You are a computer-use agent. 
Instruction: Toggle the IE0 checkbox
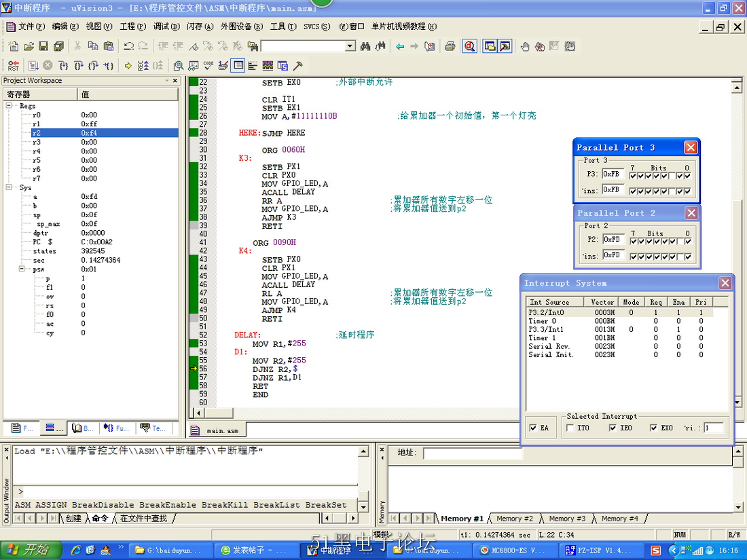613,428
